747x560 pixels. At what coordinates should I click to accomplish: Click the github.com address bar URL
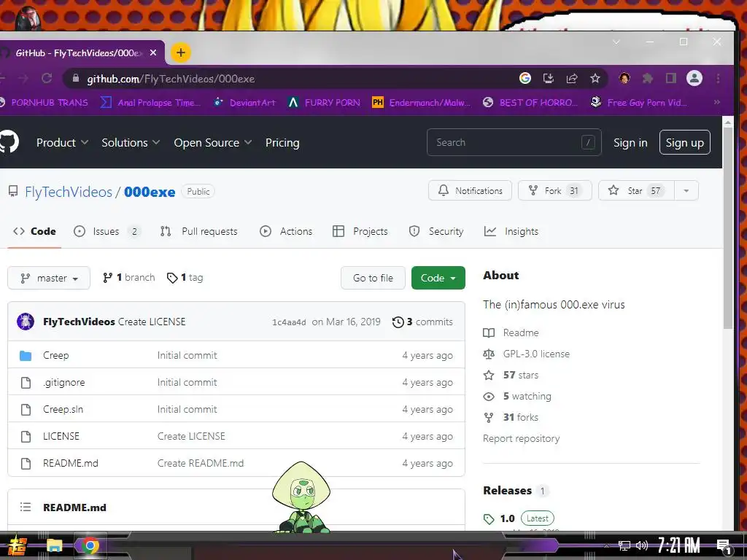coord(171,79)
